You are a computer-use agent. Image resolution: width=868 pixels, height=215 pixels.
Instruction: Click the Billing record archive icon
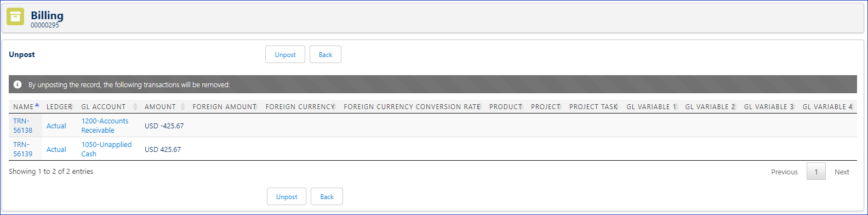(x=15, y=17)
